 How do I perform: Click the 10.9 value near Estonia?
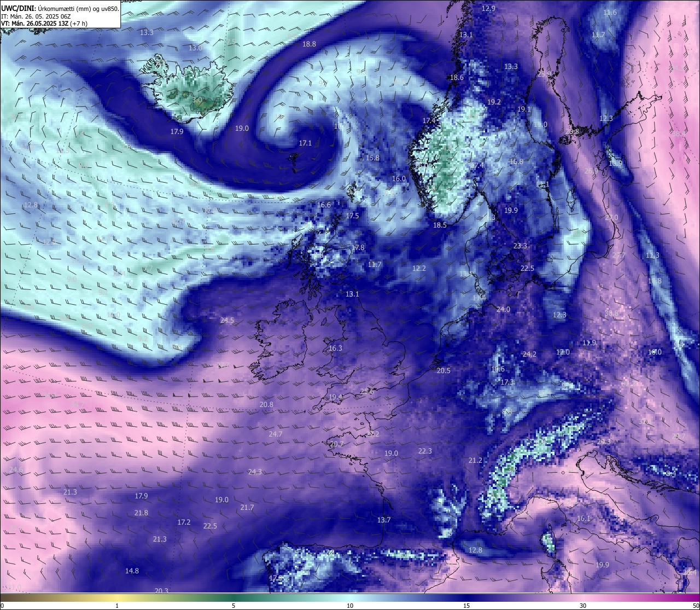point(615,163)
